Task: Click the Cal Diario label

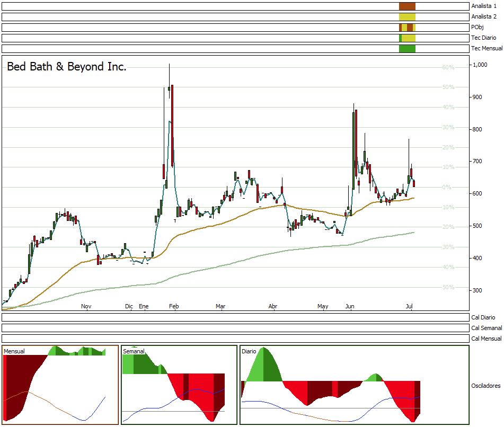Action: [483, 317]
